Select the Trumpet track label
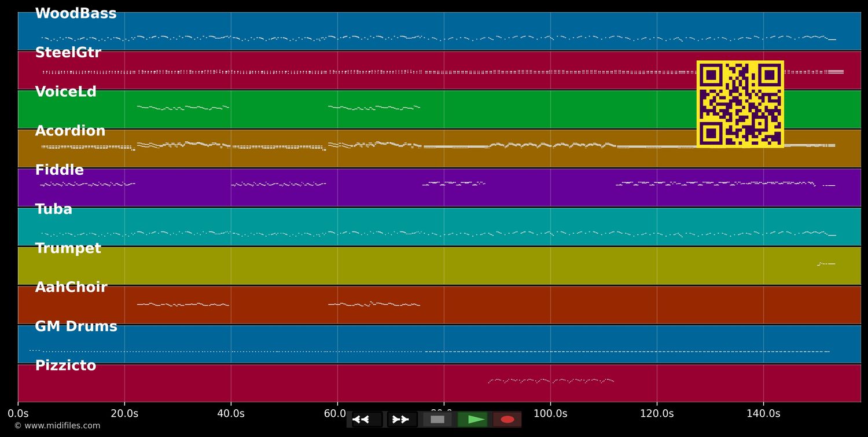 tap(68, 248)
